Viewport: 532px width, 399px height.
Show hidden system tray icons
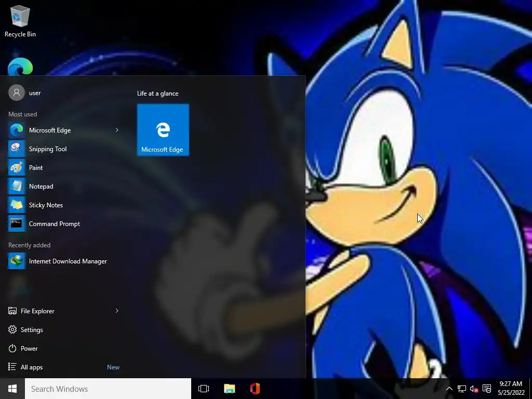coord(449,389)
